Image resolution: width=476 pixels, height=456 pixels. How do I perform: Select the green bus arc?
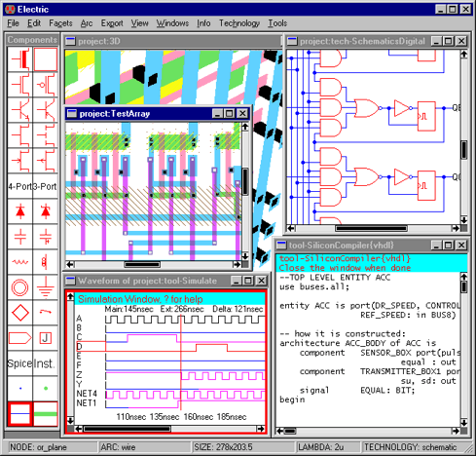[46, 414]
